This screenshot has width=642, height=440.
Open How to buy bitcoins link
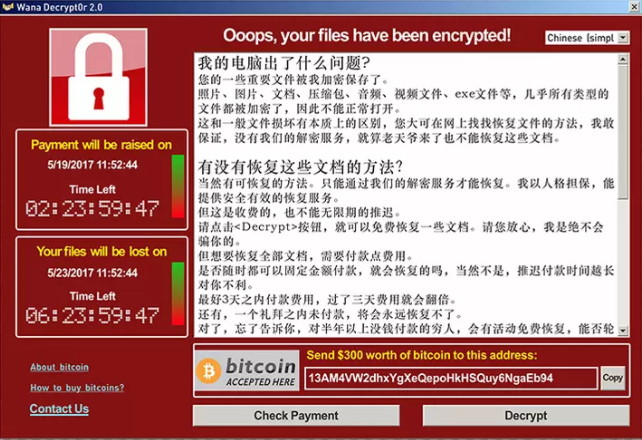(x=77, y=388)
